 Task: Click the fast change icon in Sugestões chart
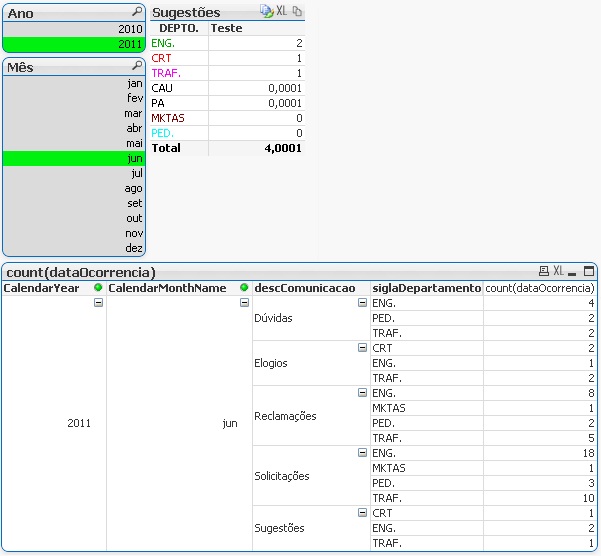coord(266,11)
